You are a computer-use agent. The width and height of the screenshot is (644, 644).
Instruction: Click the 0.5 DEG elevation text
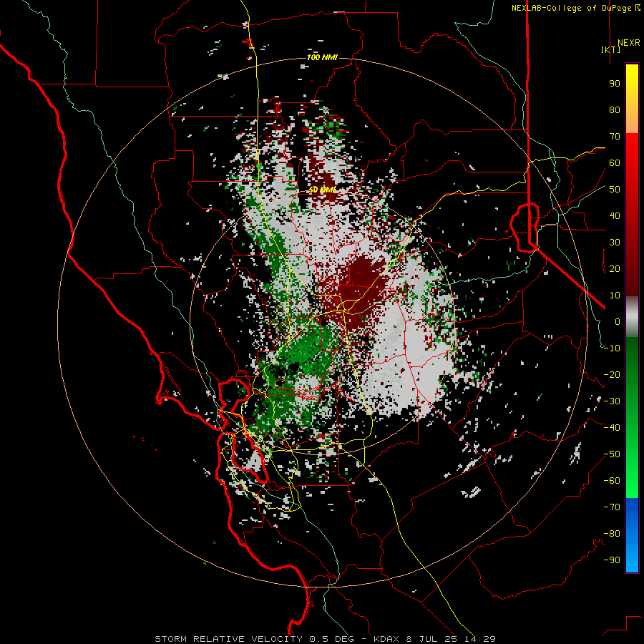point(331,639)
